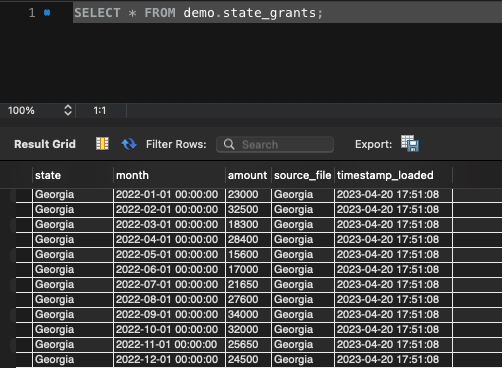The height and width of the screenshot is (368, 502).
Task: Click the search magnifier icon in Filter Rows
Action: 229,145
